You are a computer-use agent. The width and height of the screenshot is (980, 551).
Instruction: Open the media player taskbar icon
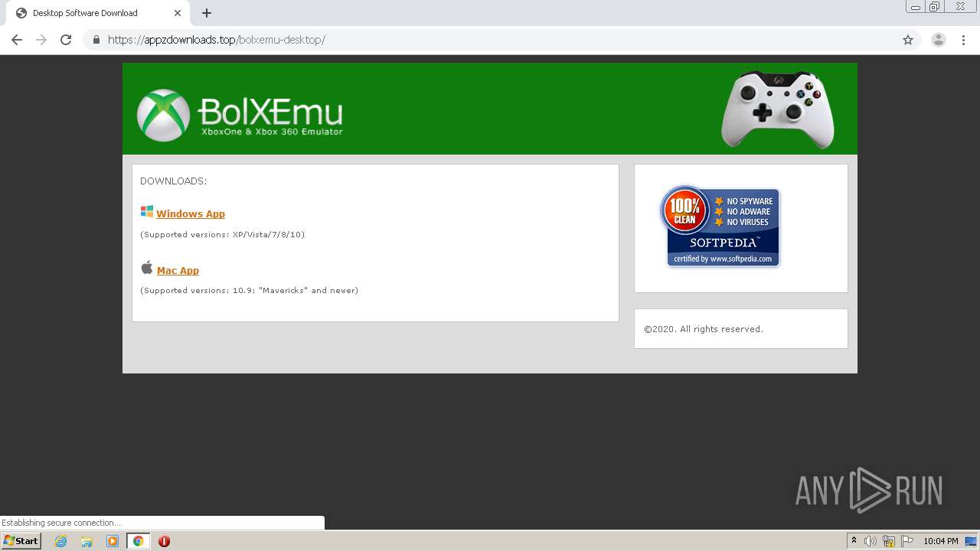click(x=113, y=541)
